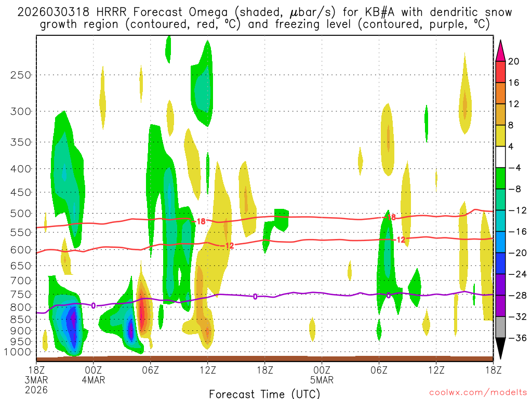Select the 'Forecast Time (UTC)' axis title
This screenshot has width=532, height=399.
[x=264, y=394]
